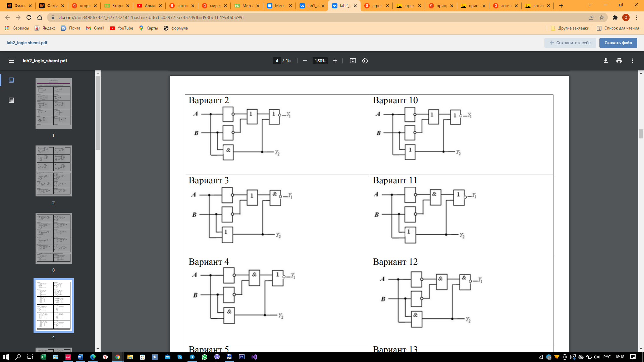Open the Сервисы apps bookmark
This screenshot has width=644, height=362.
click(x=17, y=28)
